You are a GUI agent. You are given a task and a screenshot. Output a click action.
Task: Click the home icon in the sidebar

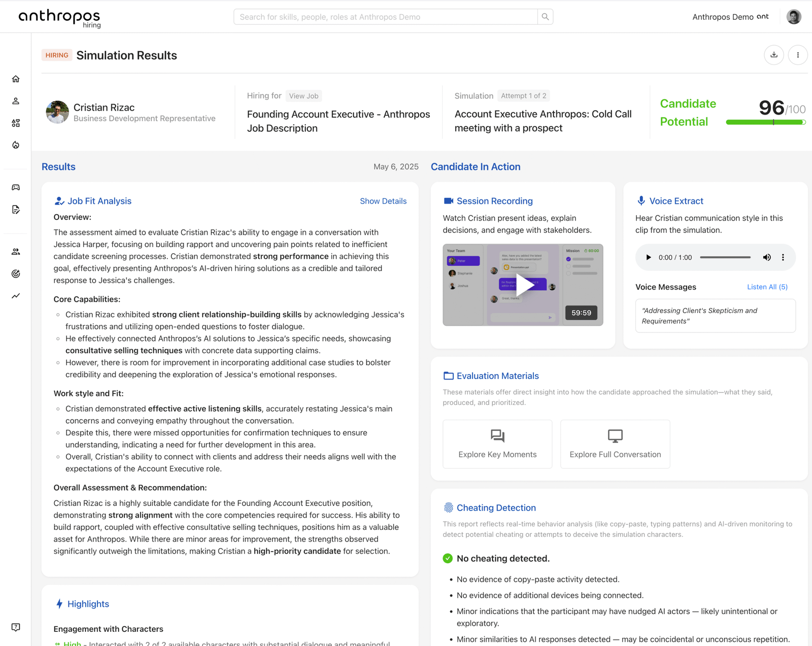tap(16, 79)
